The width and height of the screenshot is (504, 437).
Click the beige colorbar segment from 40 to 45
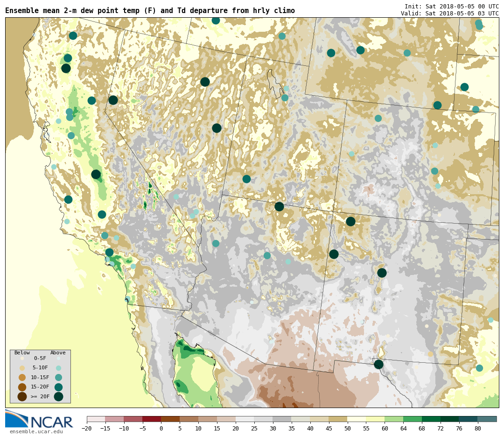click(320, 419)
